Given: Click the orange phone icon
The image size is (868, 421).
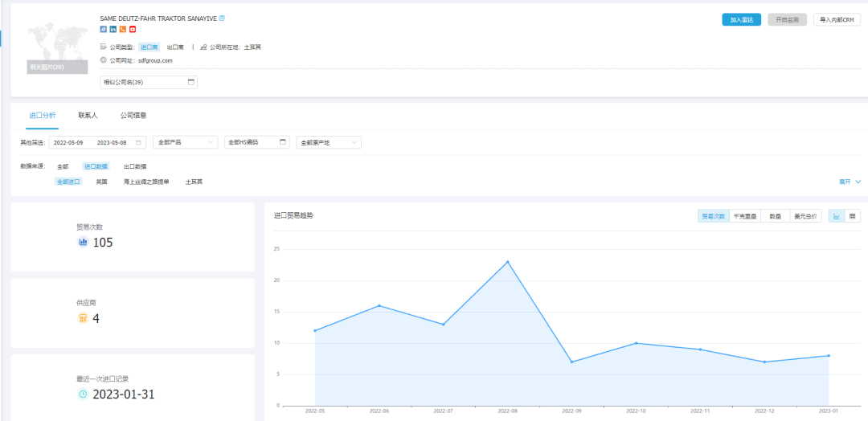Looking at the screenshot, I should pos(123,30).
